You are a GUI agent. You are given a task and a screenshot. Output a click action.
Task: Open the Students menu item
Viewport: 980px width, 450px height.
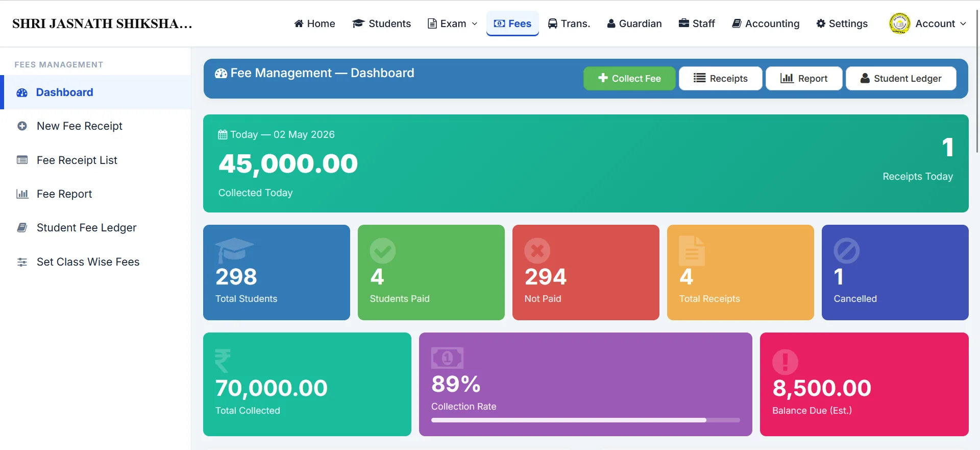pyautogui.click(x=382, y=23)
